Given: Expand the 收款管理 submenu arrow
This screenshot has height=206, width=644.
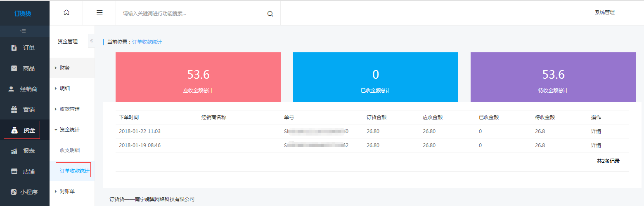Looking at the screenshot, I should 56,109.
